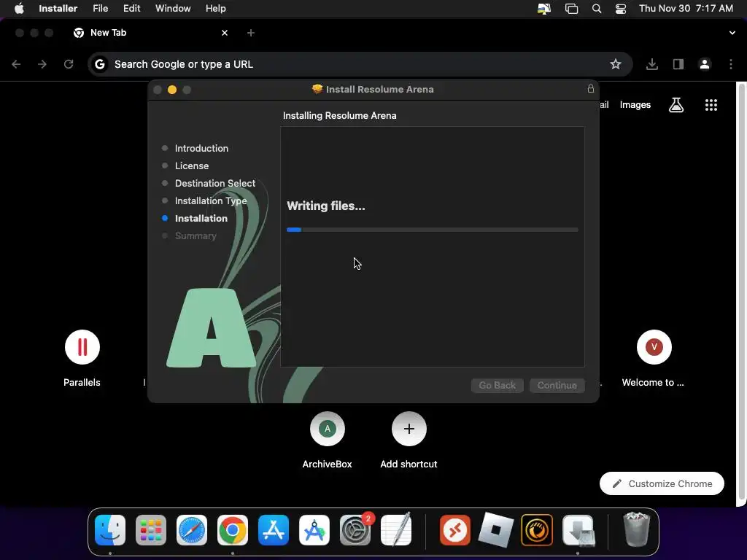Minimize the Install Resolume Arena window
This screenshot has height=560, width=747.
pos(172,90)
